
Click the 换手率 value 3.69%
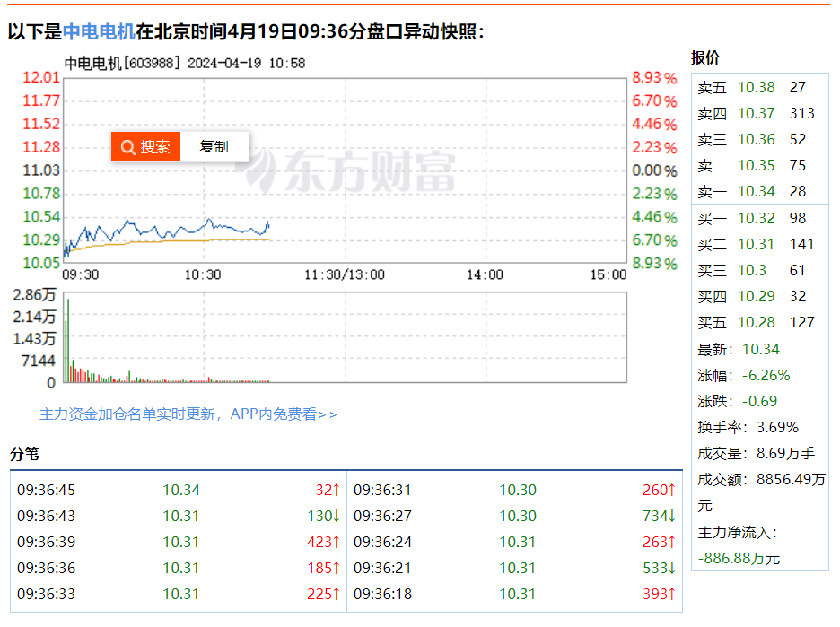click(778, 427)
